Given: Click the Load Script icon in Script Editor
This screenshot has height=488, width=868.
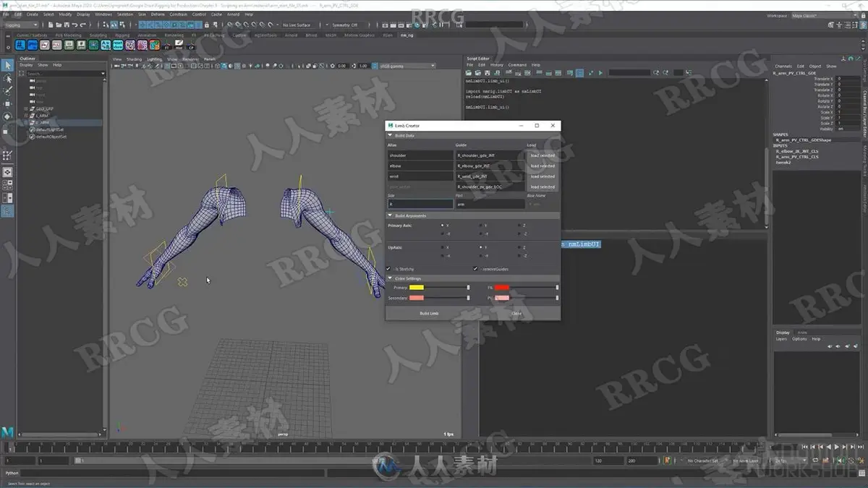Looking at the screenshot, I should pyautogui.click(x=469, y=73).
